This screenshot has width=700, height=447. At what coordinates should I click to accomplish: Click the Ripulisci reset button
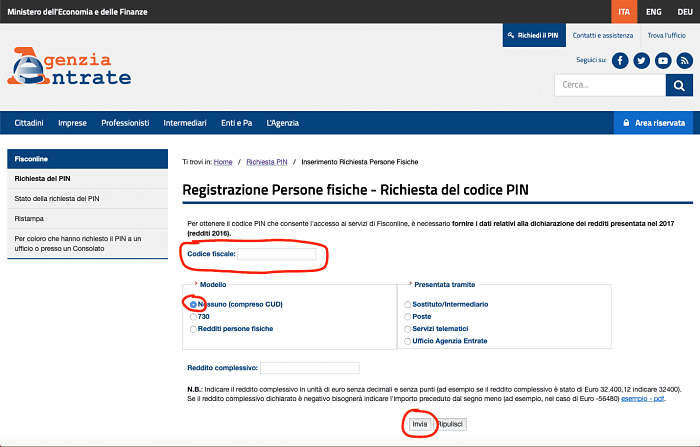tap(450, 424)
